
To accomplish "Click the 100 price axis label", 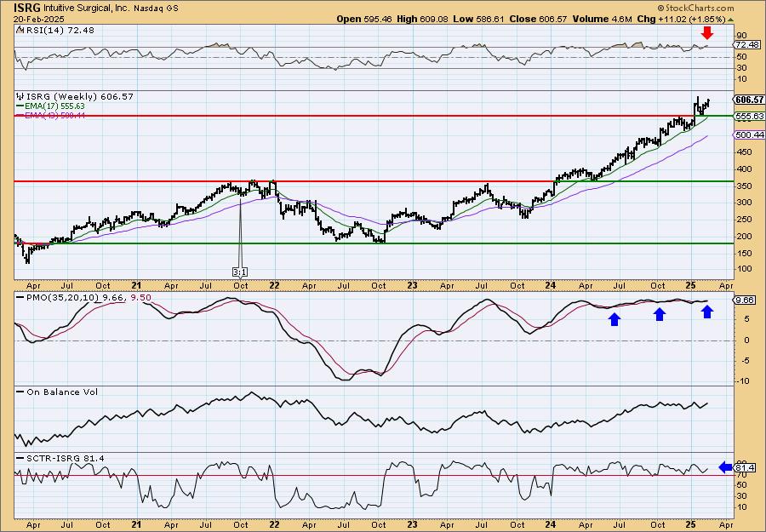I will 744,269.
